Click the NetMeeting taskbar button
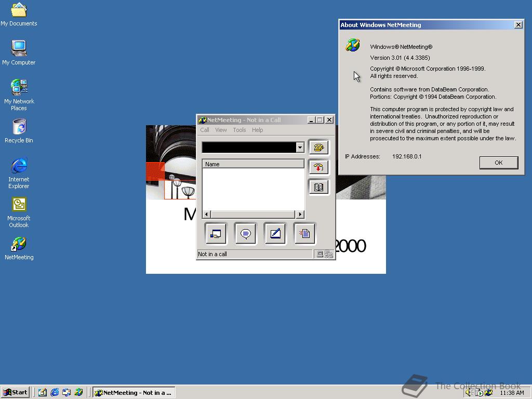The width and height of the screenshot is (532, 399). coord(134,393)
